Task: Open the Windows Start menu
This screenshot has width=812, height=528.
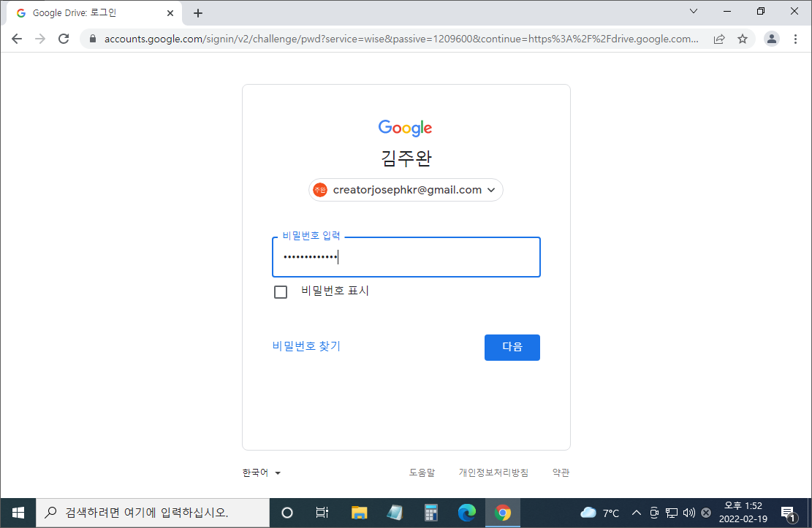Action: tap(18, 513)
